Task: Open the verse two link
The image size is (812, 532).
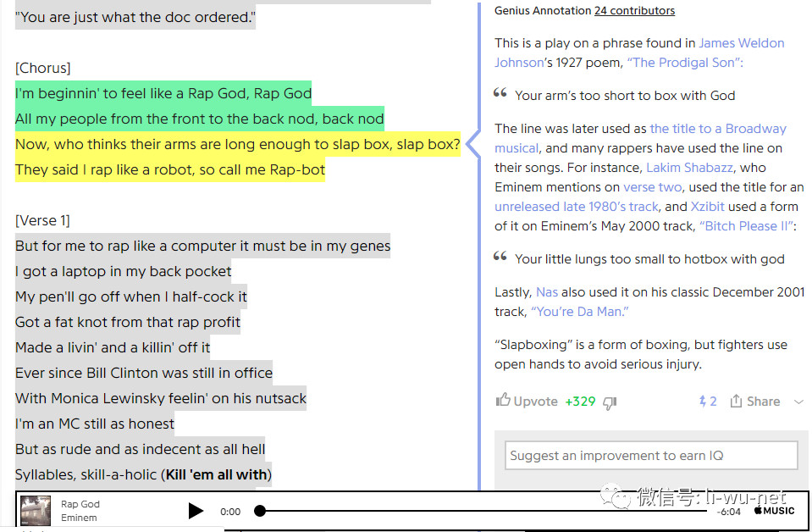Action: coord(652,187)
